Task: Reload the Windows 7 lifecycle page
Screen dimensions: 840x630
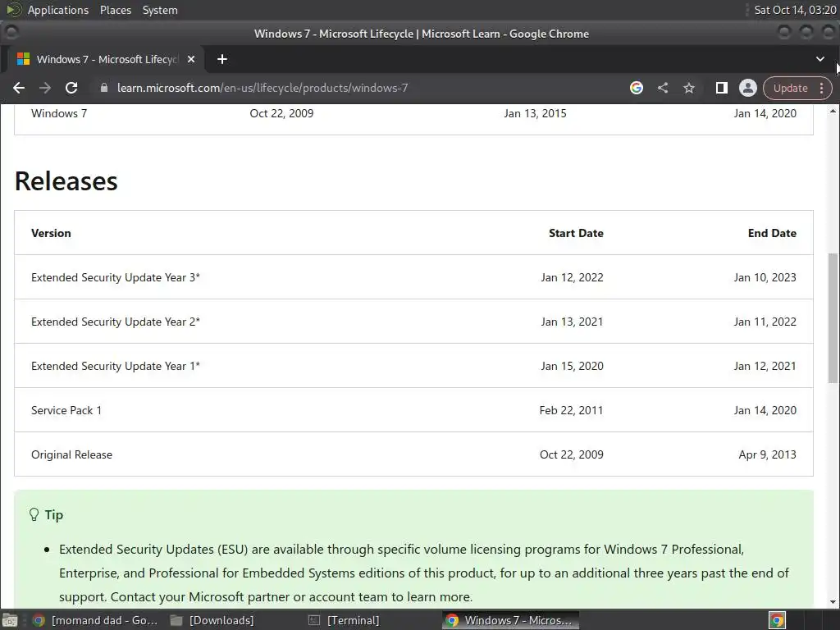Action: pyautogui.click(x=71, y=88)
